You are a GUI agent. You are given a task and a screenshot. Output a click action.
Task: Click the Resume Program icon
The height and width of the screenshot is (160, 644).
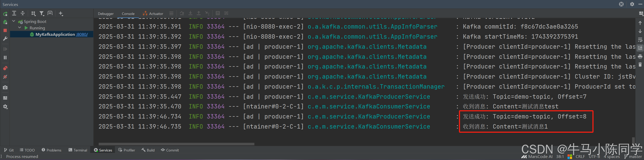coord(5,49)
